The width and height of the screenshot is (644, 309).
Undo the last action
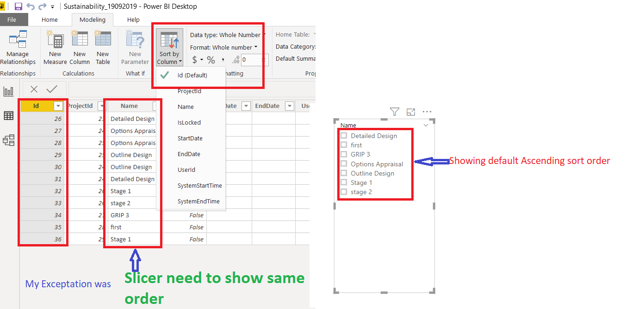(31, 6)
